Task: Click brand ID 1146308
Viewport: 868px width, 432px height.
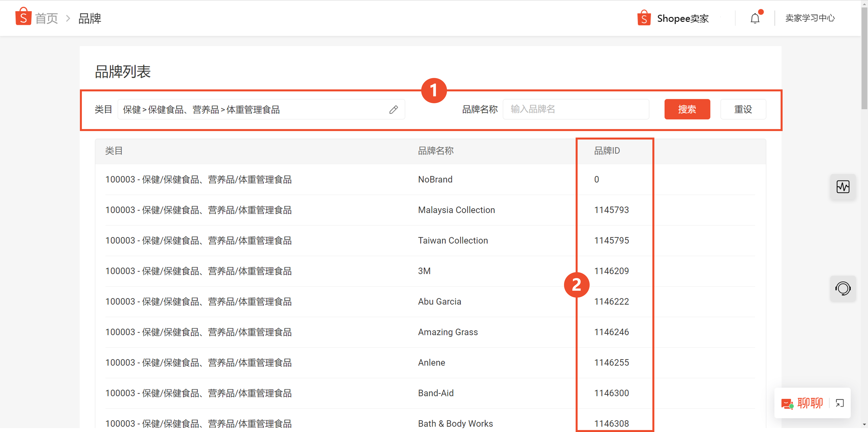Action: pyautogui.click(x=611, y=424)
